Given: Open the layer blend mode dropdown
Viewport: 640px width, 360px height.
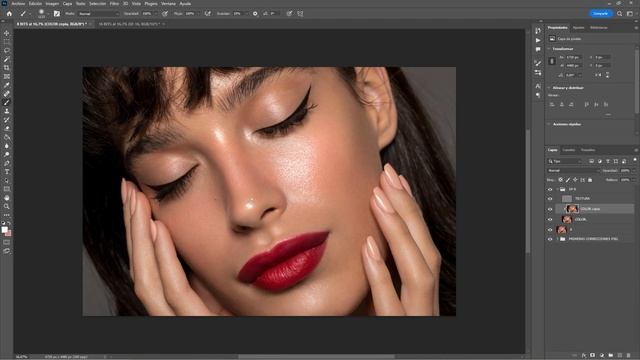Looking at the screenshot, I should tap(573, 171).
